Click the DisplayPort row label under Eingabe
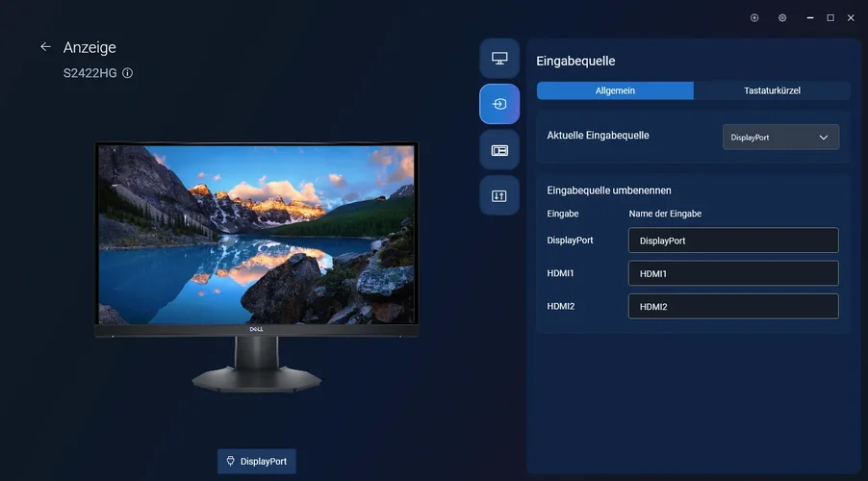 pyautogui.click(x=570, y=240)
